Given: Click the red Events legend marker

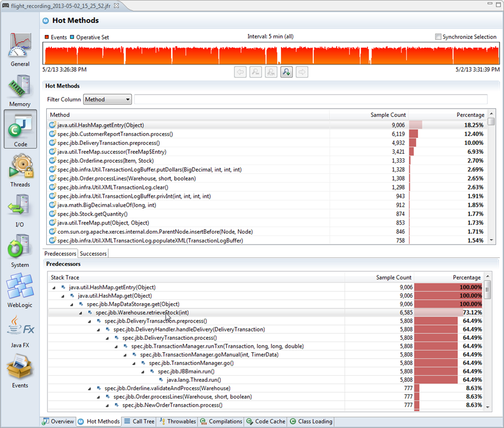Looking at the screenshot, I should click(x=47, y=37).
